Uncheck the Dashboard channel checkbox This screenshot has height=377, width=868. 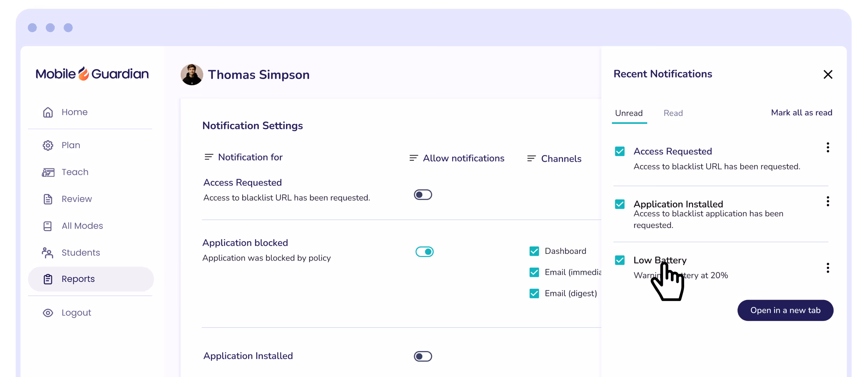(x=534, y=251)
